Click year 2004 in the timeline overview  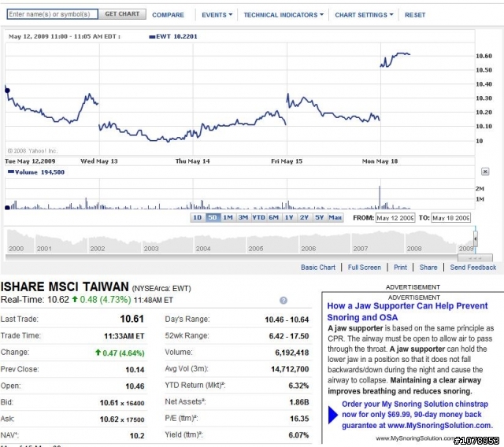(x=203, y=249)
